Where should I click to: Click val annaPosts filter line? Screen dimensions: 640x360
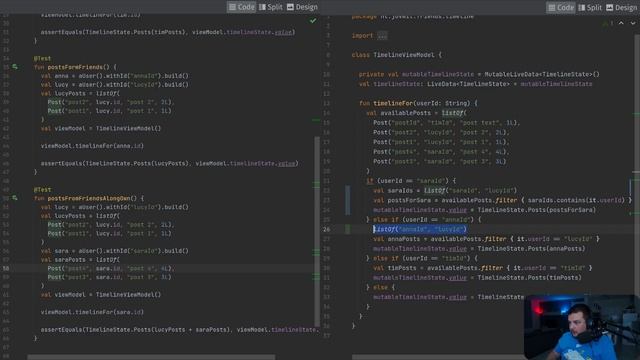click(486, 239)
